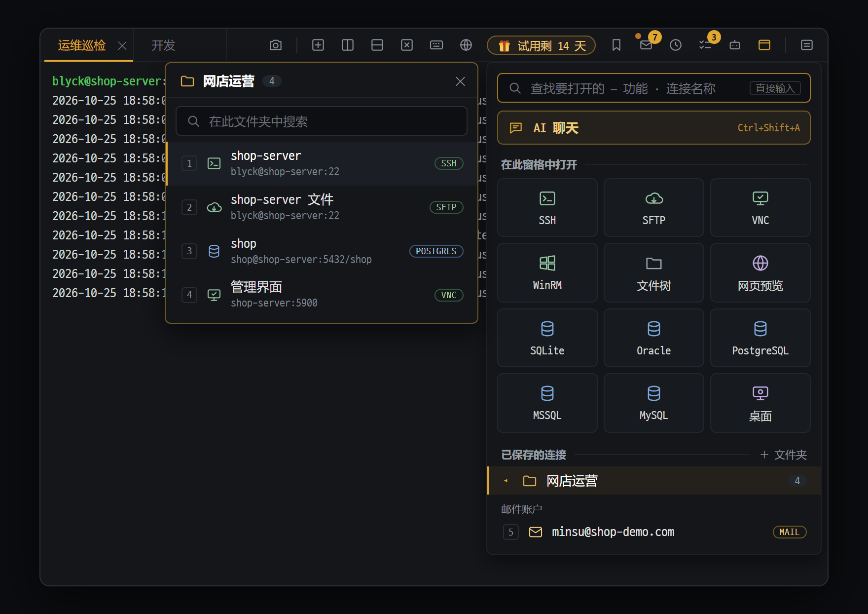
Task: Click the AI robot icon in toolbar
Action: [x=735, y=45]
